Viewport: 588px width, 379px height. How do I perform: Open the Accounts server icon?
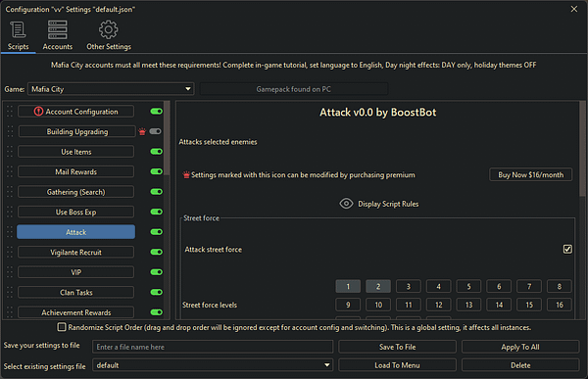(x=58, y=30)
